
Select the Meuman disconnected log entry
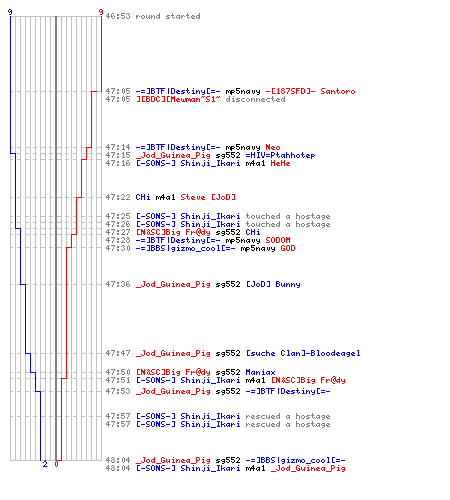tap(195, 99)
